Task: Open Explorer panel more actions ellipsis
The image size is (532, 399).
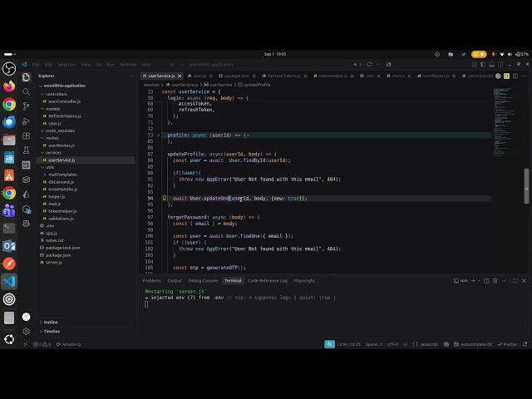Action: click(131, 76)
